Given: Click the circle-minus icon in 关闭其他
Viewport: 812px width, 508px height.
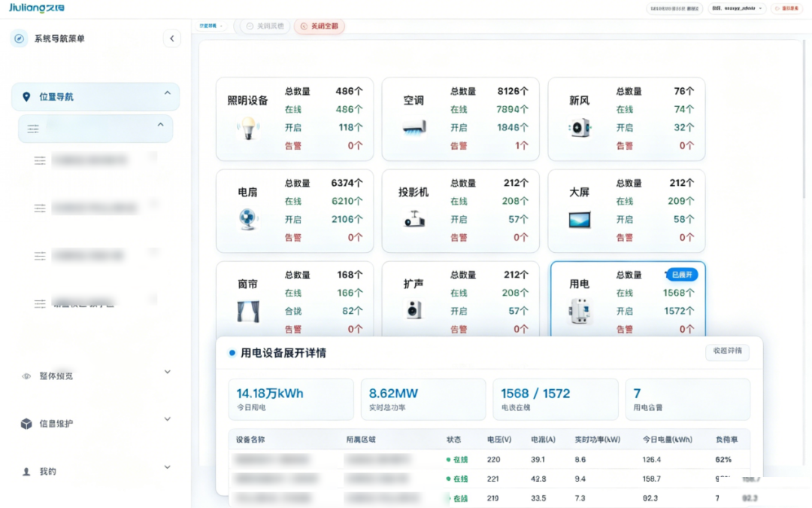Looking at the screenshot, I should coord(250,26).
